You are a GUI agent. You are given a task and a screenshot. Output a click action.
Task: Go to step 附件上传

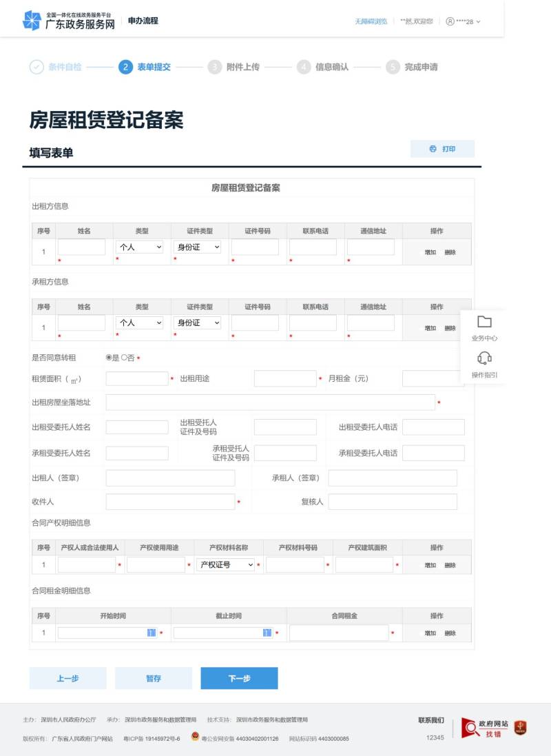[x=233, y=67]
